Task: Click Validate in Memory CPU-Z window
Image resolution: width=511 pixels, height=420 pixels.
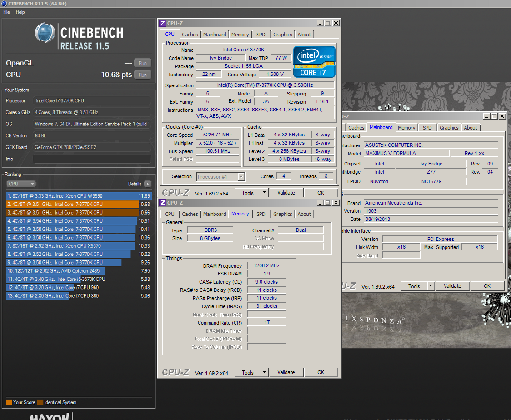Action: (x=286, y=372)
